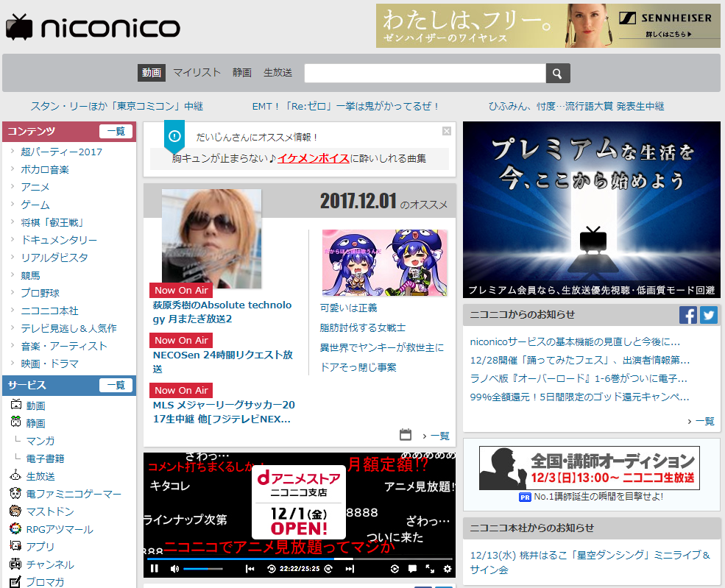The image size is (725, 588).
Task: Open the calendar icon under recommendations
Action: pyautogui.click(x=406, y=435)
